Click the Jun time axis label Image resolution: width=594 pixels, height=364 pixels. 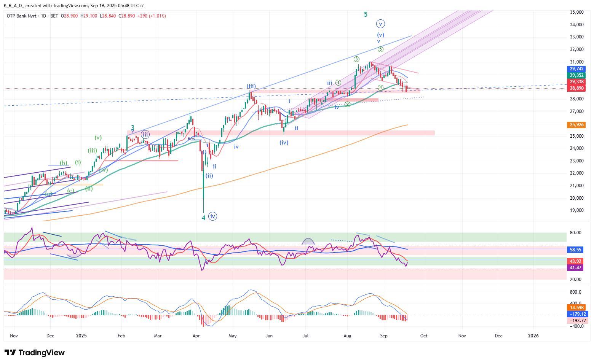[x=269, y=336]
